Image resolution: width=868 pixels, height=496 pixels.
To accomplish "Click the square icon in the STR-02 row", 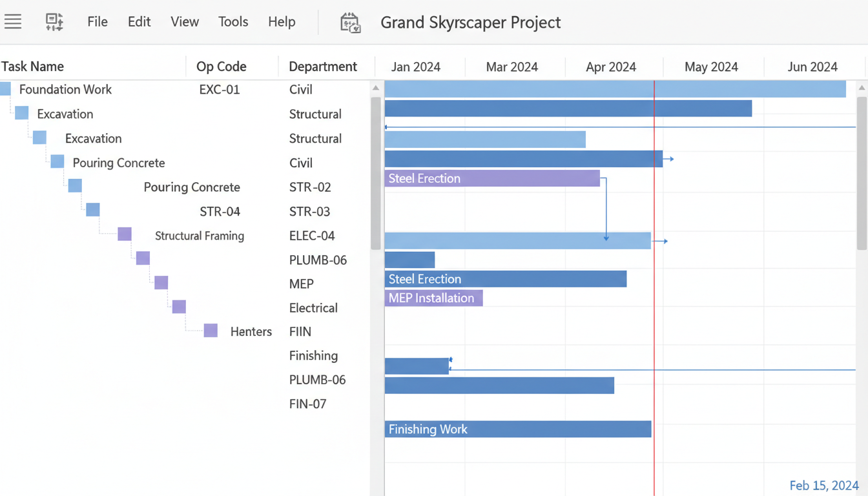I will (x=75, y=186).
